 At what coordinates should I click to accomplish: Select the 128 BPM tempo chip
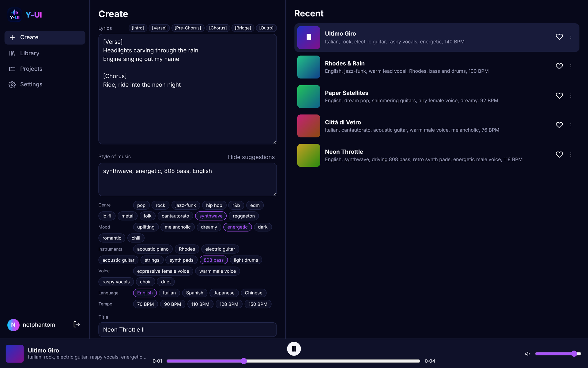point(229,304)
